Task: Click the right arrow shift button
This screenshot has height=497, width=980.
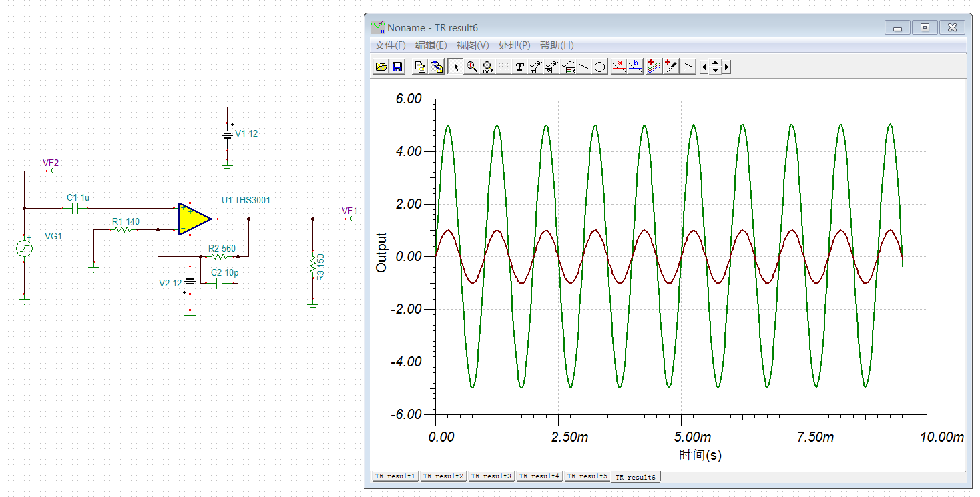Action: coord(727,67)
